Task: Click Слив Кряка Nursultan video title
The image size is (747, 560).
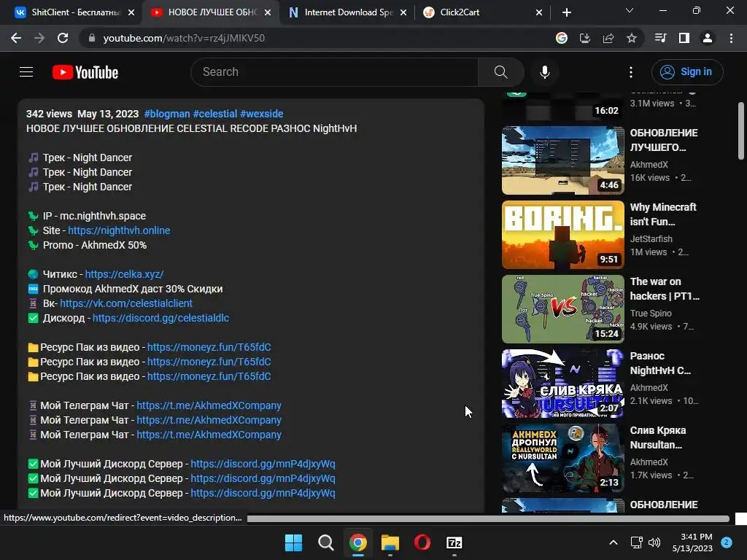Action: [x=658, y=437]
